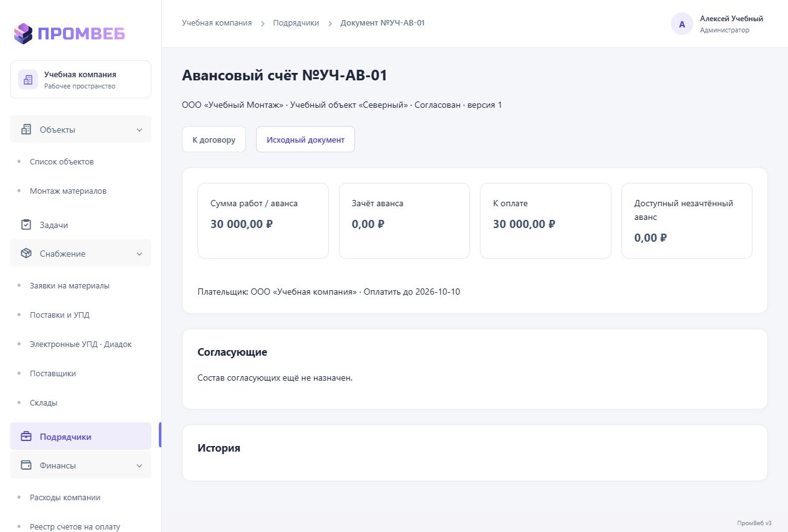Viewport: 788px width, 532px height.
Task: Select Подрядчики in sidebar
Action: pyautogui.click(x=80, y=437)
